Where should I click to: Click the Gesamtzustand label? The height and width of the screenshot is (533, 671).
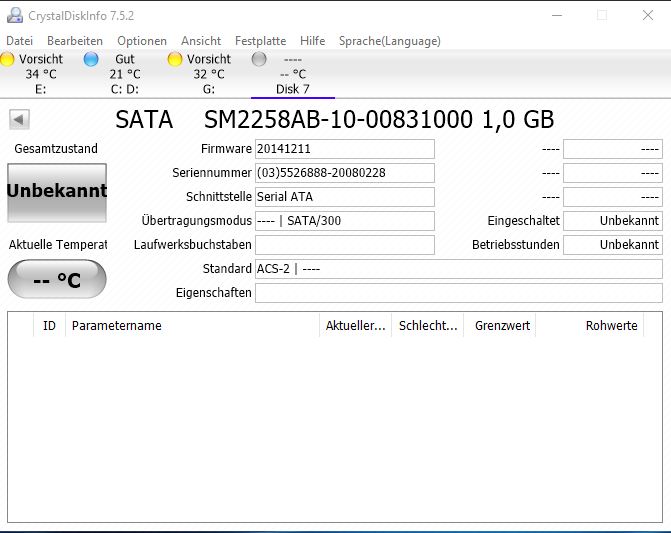click(56, 149)
